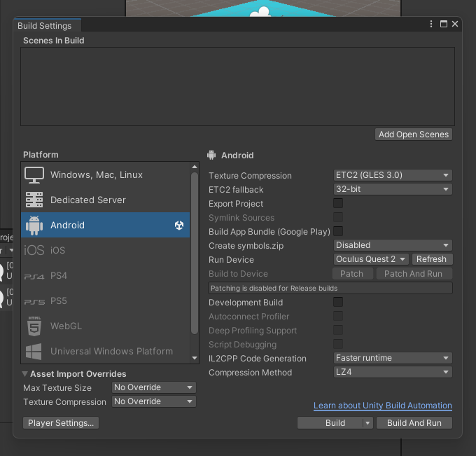Click the Patch button
476x456 pixels.
pos(351,274)
